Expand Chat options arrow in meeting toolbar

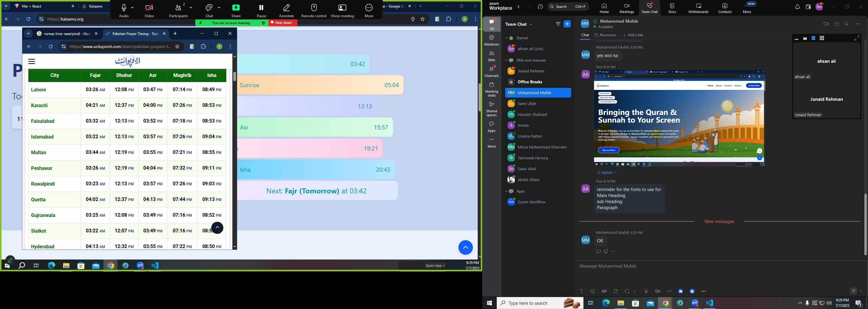[219, 8]
